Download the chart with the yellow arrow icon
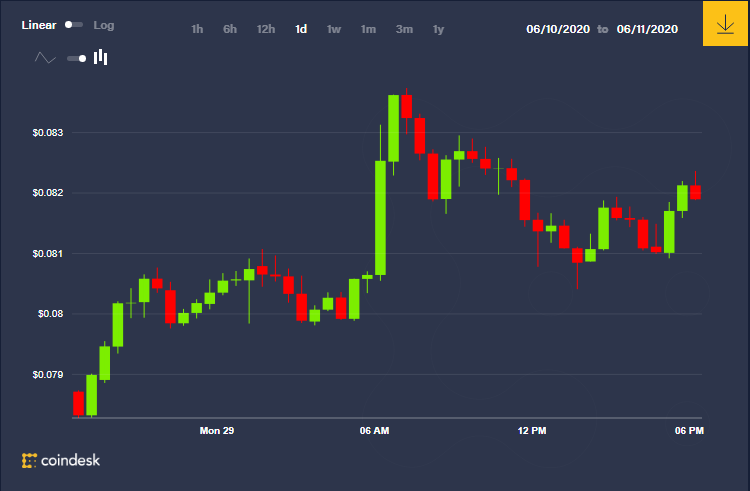The width and height of the screenshot is (750, 491). click(725, 23)
